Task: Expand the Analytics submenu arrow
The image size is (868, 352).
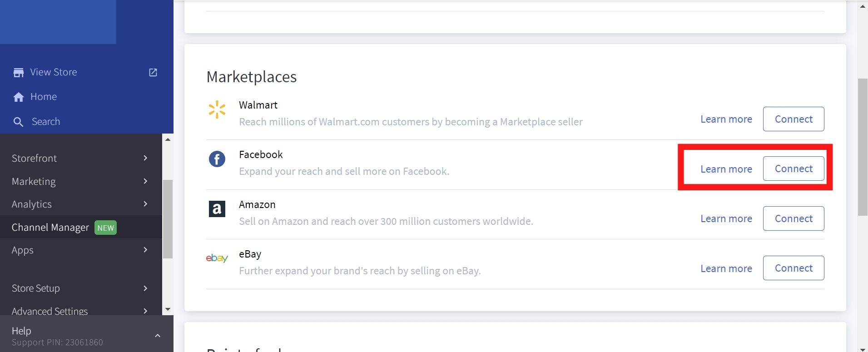Action: [145, 204]
